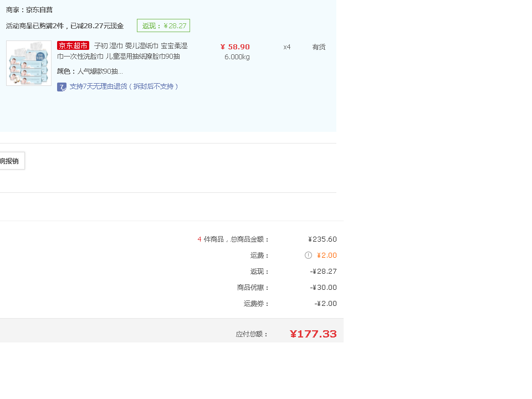Select the 有货 stock status
Viewport: 532px width, 399px height.
[319, 47]
